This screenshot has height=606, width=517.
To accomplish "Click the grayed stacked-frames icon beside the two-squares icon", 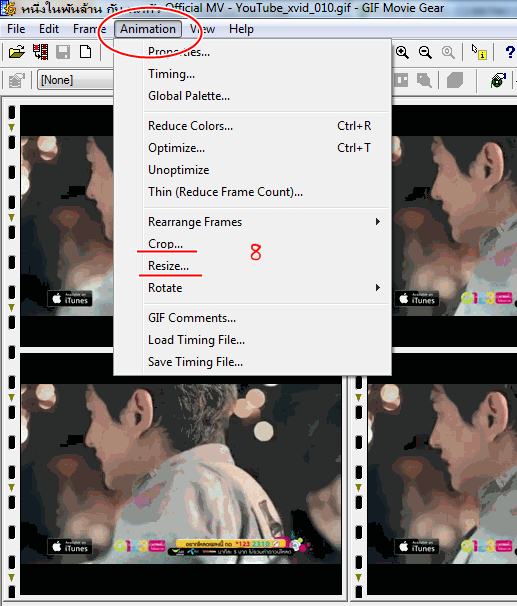I will click(424, 80).
